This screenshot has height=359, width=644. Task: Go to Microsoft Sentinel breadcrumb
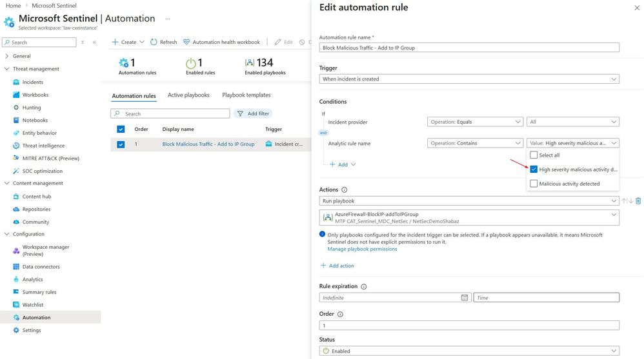(54, 6)
